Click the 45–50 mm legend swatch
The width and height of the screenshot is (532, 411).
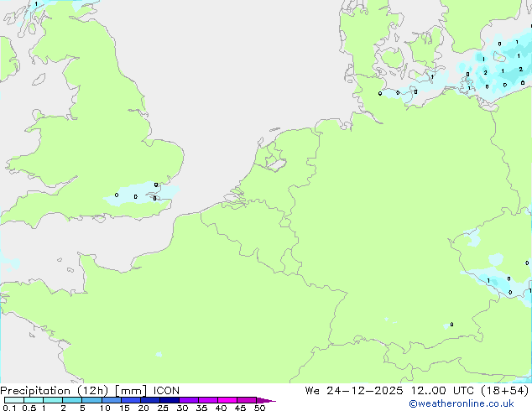coord(247,400)
